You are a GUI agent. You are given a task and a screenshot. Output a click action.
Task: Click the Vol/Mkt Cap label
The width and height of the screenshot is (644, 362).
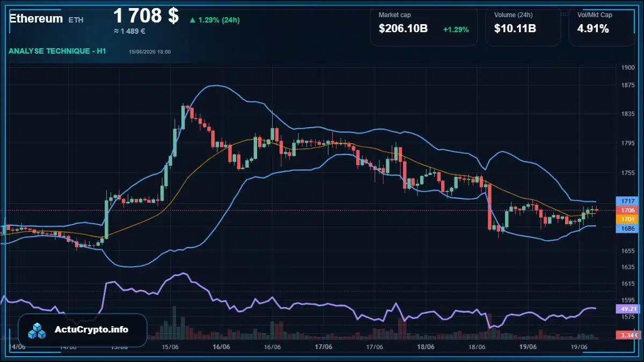point(595,15)
